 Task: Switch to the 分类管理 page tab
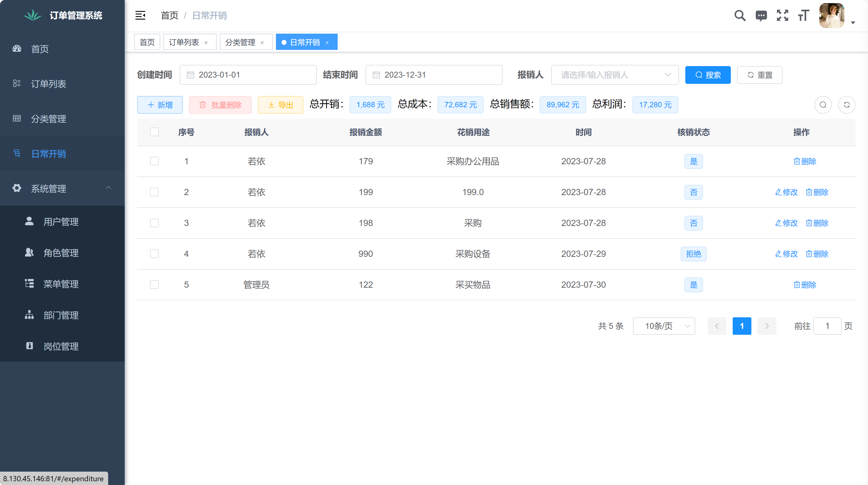point(240,42)
